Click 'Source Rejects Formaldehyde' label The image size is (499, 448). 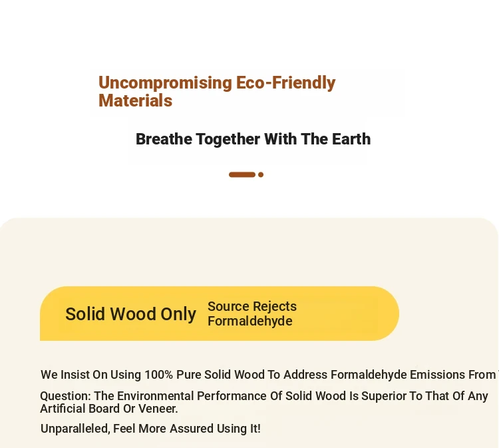[252, 314]
